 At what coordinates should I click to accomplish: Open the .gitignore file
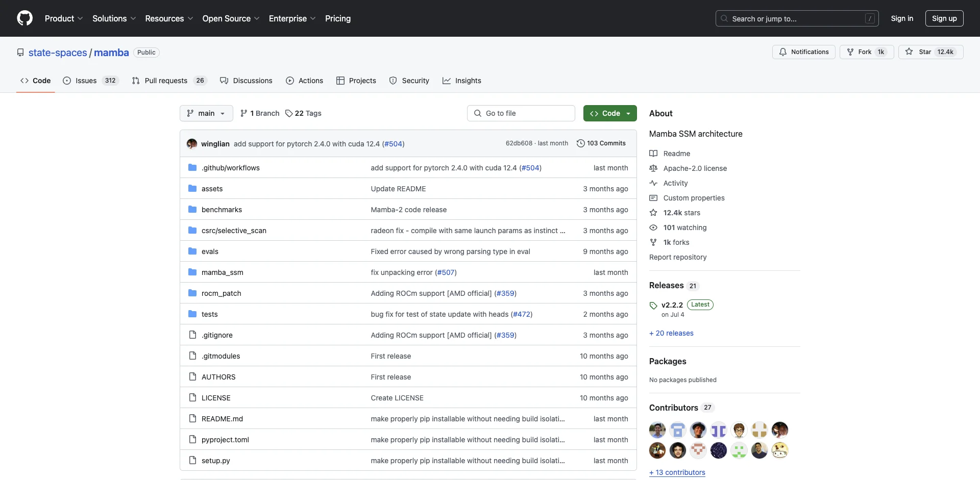(x=217, y=335)
